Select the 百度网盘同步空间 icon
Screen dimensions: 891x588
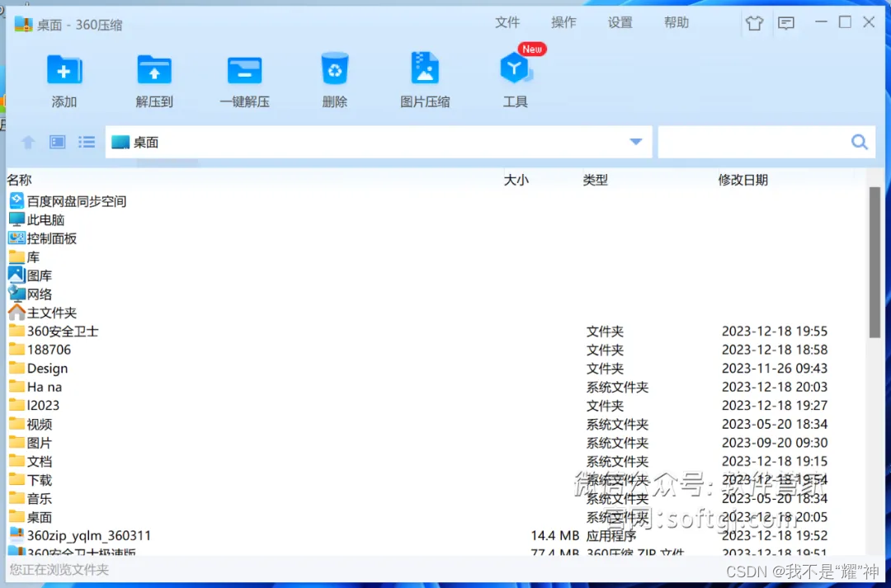[17, 200]
